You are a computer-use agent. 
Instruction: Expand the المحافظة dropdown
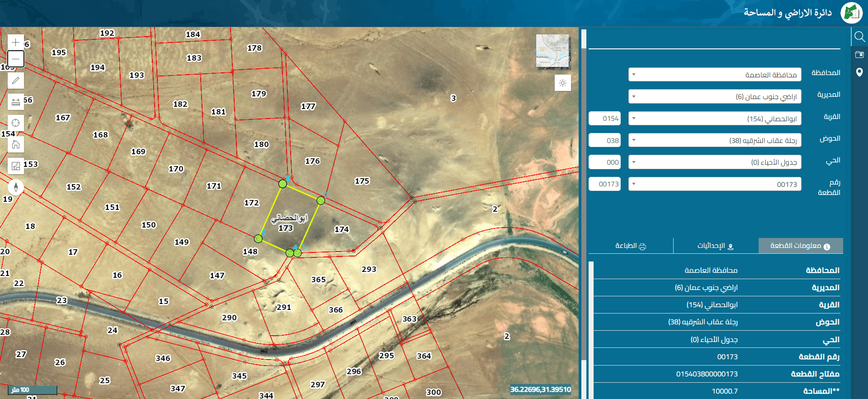[x=715, y=75]
